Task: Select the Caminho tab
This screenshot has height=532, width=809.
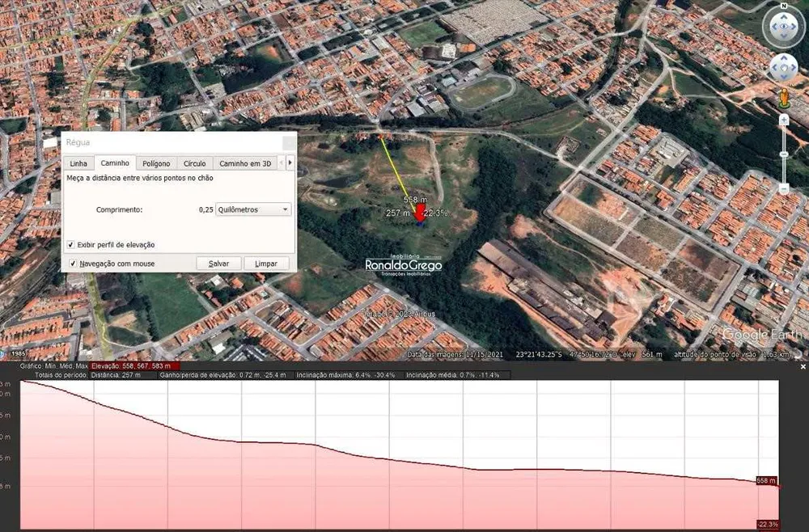Action: [x=115, y=163]
